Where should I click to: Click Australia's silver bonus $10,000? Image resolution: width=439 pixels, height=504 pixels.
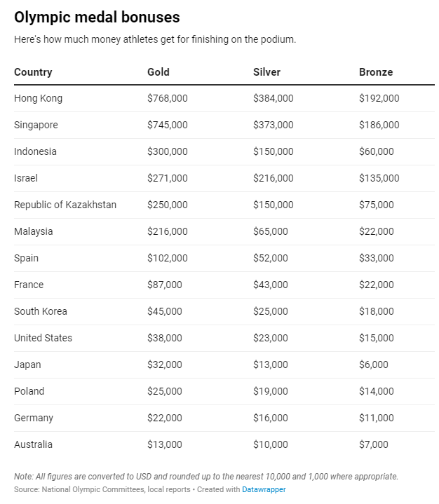(x=271, y=445)
